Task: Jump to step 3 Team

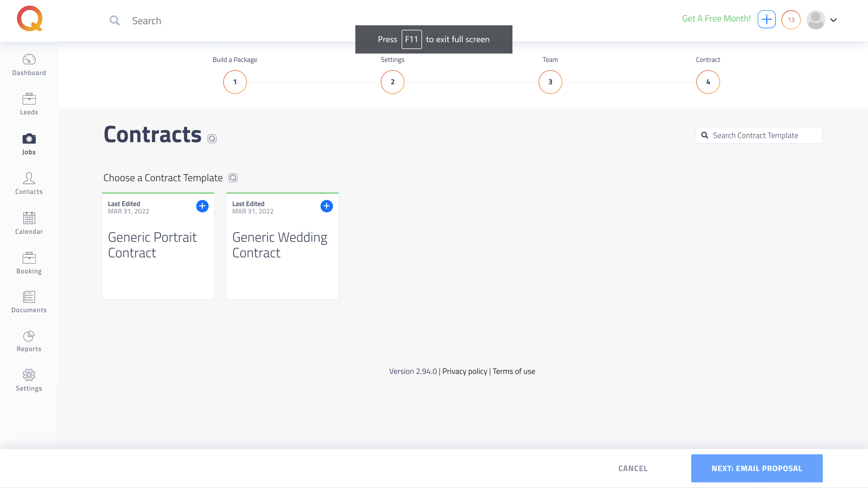Action: click(550, 82)
